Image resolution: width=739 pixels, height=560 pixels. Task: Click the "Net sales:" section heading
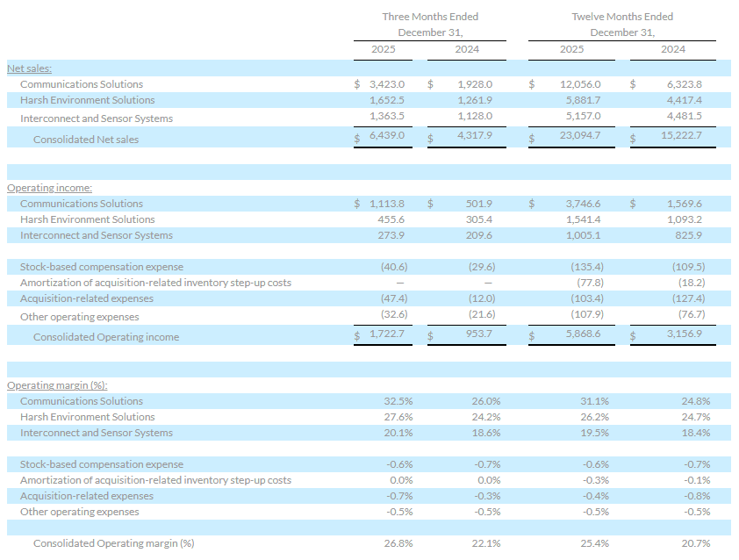(29, 68)
